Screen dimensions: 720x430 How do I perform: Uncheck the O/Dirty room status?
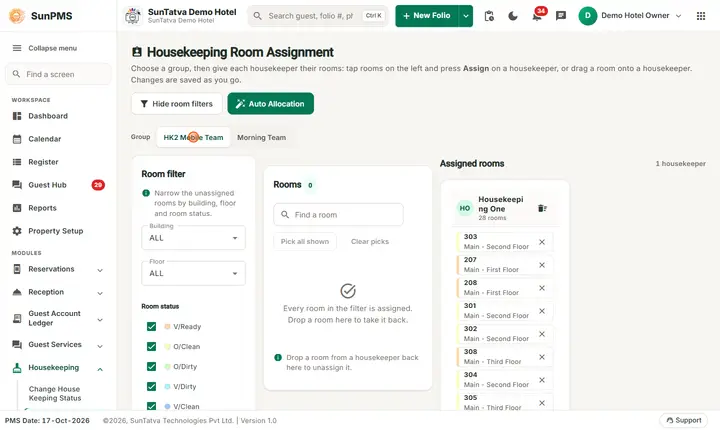151,367
